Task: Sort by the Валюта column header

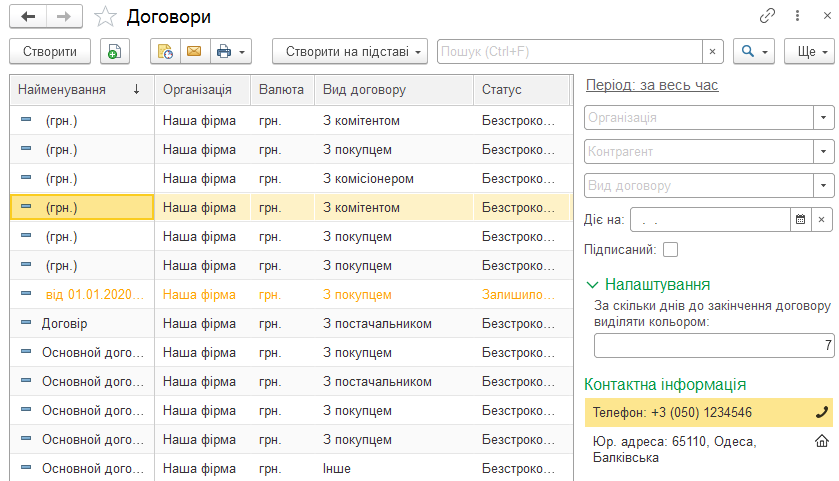Action: coord(283,89)
